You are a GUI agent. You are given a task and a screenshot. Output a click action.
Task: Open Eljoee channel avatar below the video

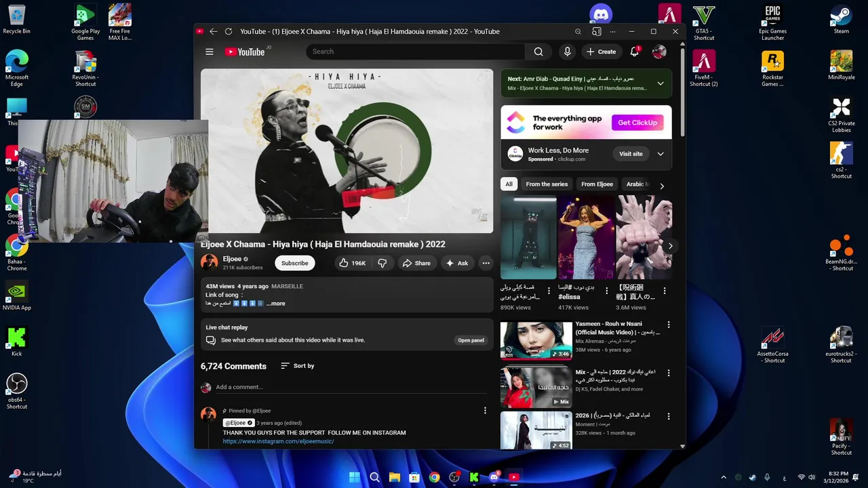point(209,262)
